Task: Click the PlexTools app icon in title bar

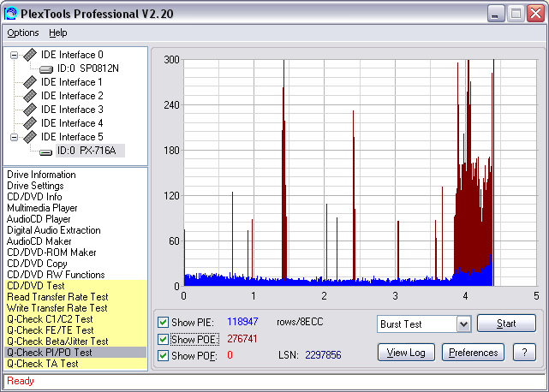Action: [x=10, y=14]
